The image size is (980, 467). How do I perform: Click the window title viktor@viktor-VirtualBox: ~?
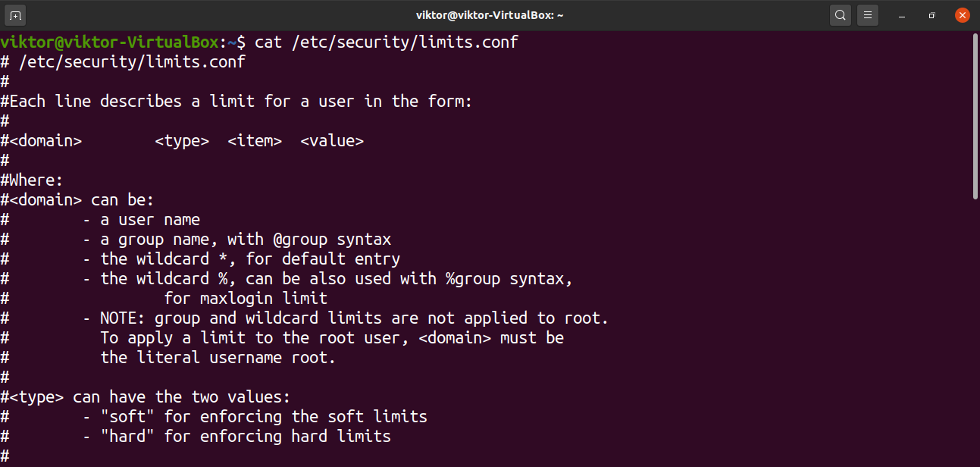point(490,15)
